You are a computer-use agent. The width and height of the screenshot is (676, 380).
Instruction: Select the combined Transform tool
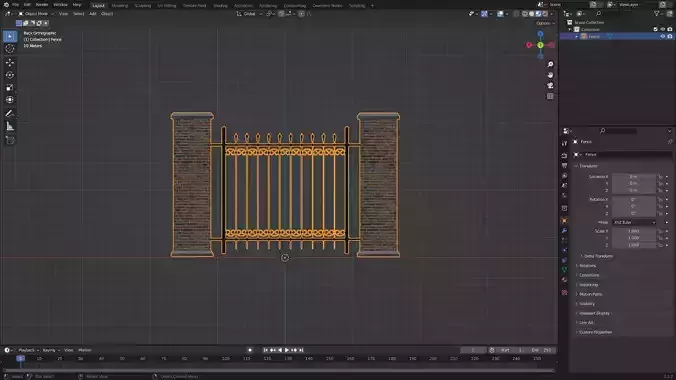tap(9, 100)
